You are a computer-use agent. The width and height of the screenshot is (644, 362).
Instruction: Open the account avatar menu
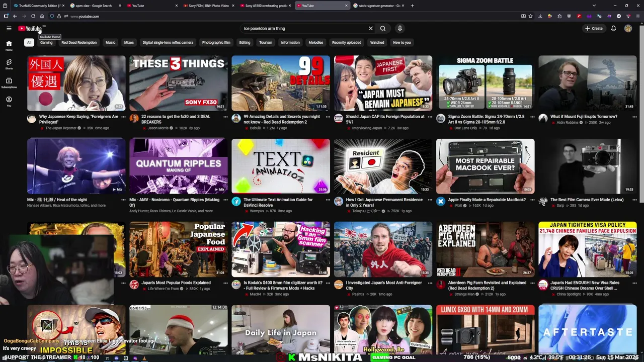628,29
